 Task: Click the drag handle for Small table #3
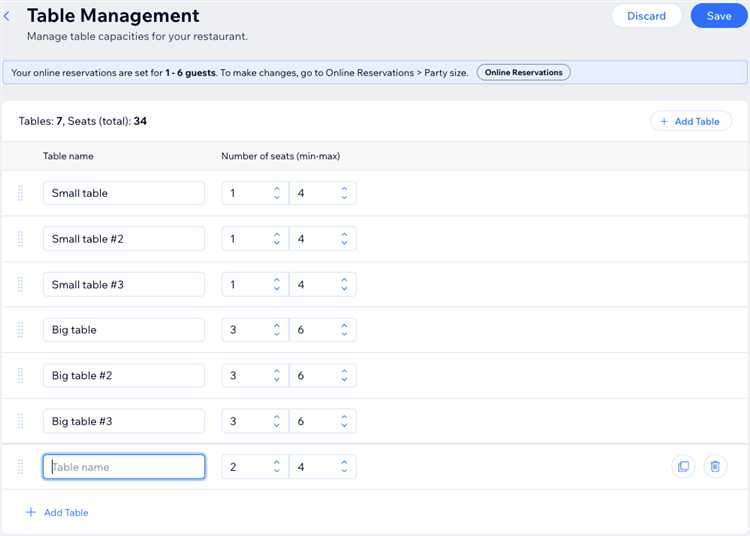pyautogui.click(x=20, y=285)
